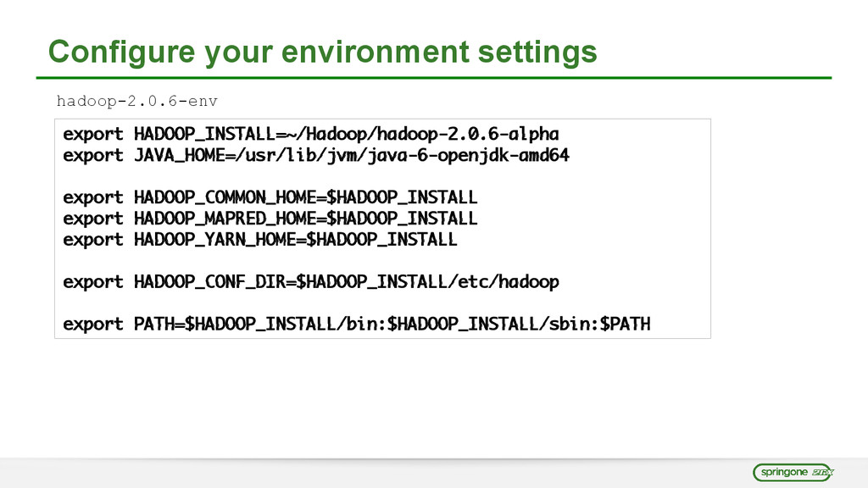Click the HADOOP_COMMON_HOME variable name
Image resolution: width=868 pixels, height=488 pixels.
click(x=225, y=197)
